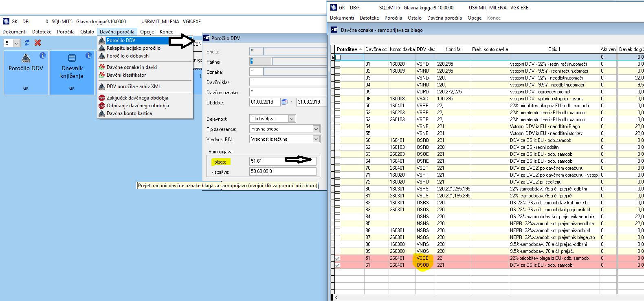Viewport: 644px width, 301px height.
Task: Open the Poročilo DDV tile
Action: [26, 68]
